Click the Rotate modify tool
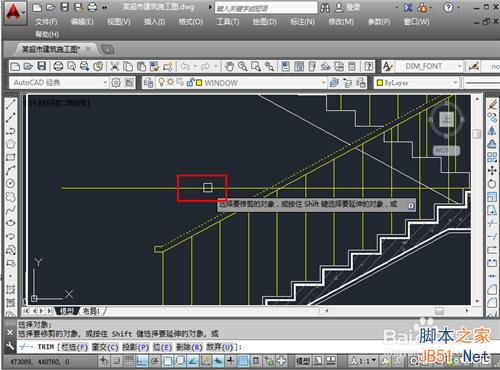The height and width of the screenshot is (370, 500). (x=492, y=184)
